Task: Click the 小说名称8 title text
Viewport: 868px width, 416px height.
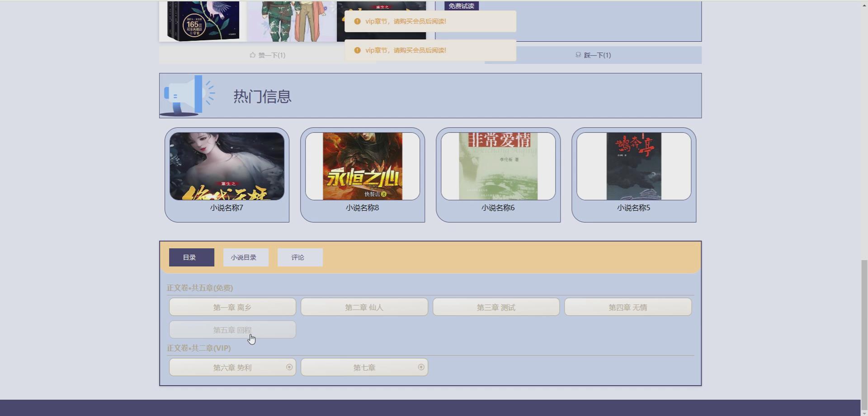Action: pos(362,208)
